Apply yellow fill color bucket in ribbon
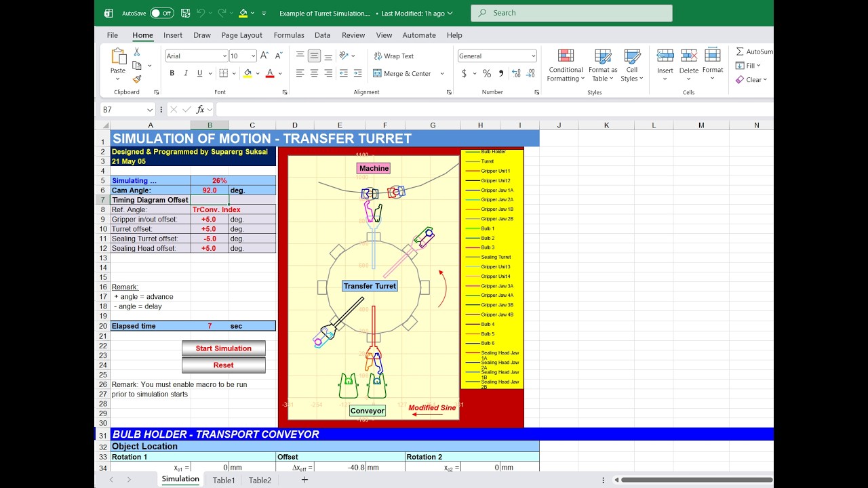Screen dimensions: 868x488 (x=248, y=73)
